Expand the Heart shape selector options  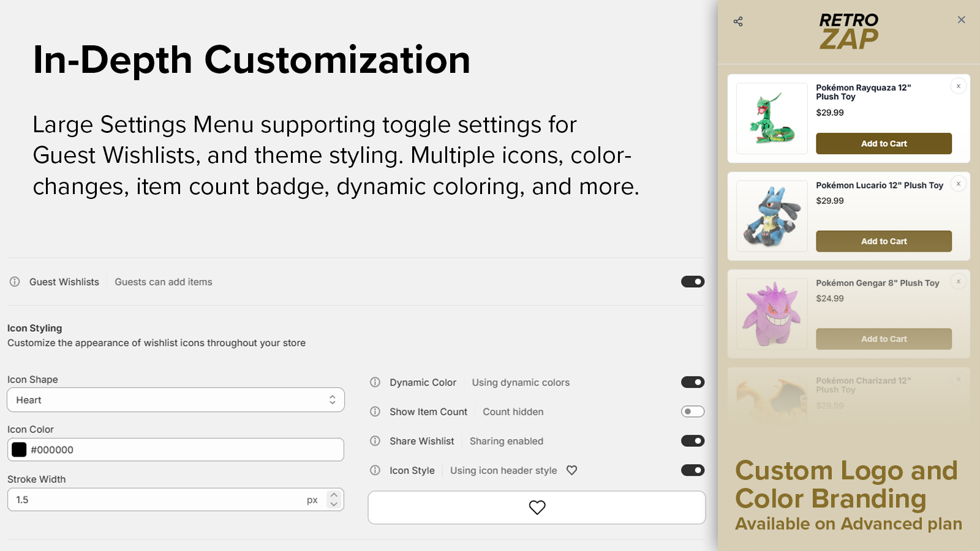pyautogui.click(x=331, y=400)
